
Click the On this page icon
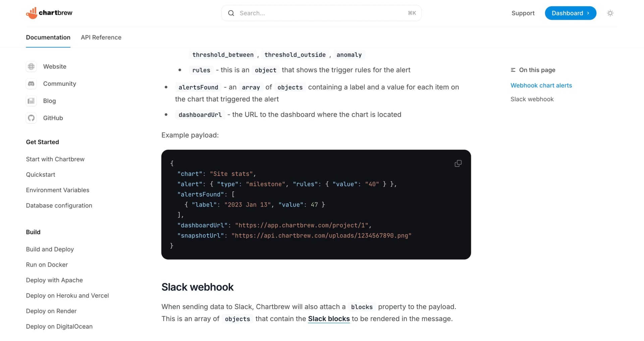pos(513,70)
